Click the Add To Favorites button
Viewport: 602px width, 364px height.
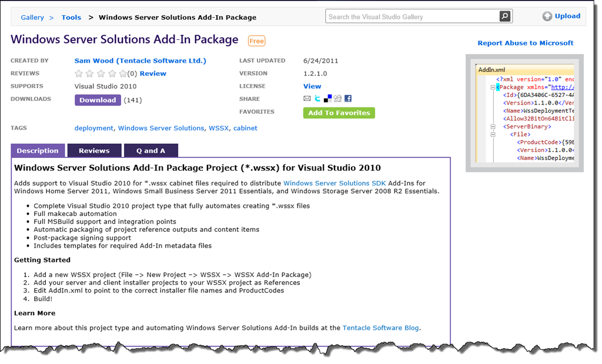[x=339, y=113]
